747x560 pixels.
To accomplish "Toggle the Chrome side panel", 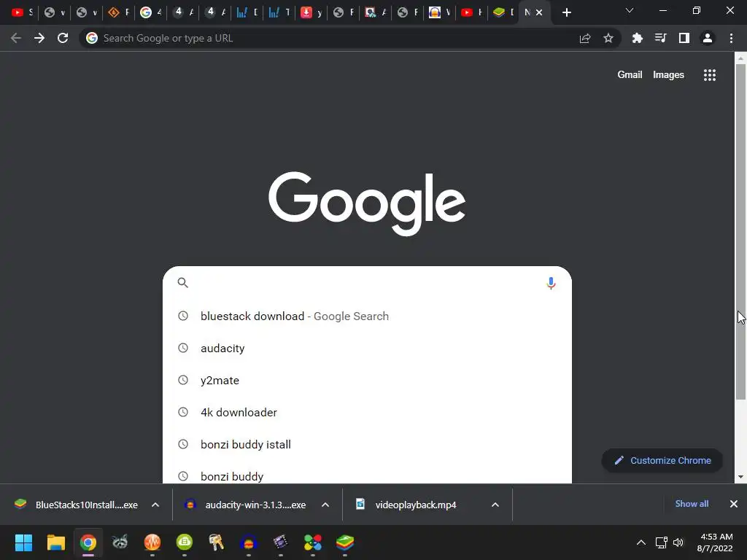I will [684, 38].
